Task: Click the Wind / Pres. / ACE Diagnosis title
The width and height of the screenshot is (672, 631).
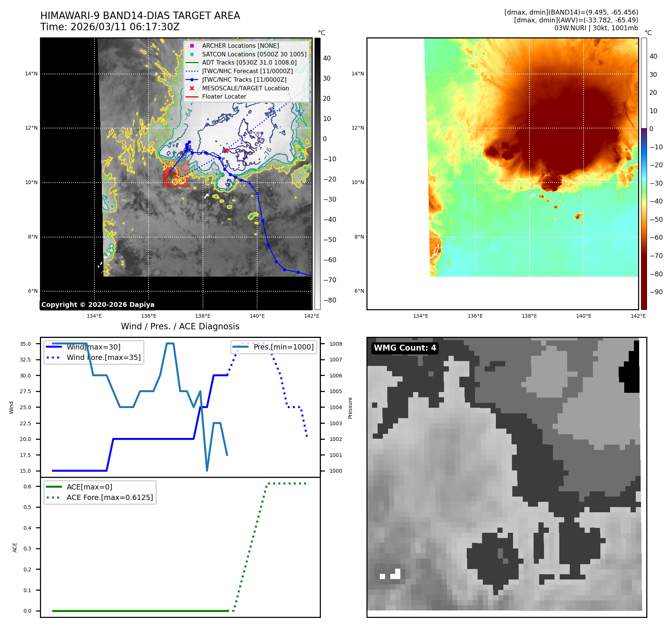Action: 180,326
